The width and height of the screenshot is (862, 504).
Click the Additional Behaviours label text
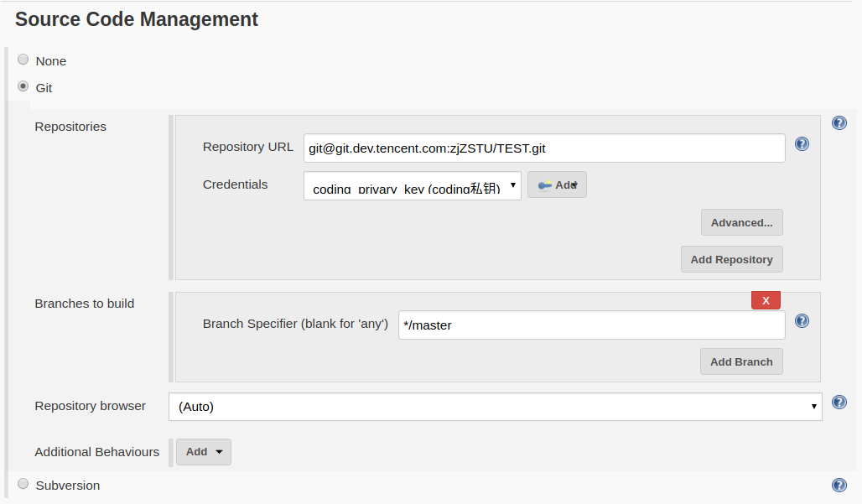96,452
